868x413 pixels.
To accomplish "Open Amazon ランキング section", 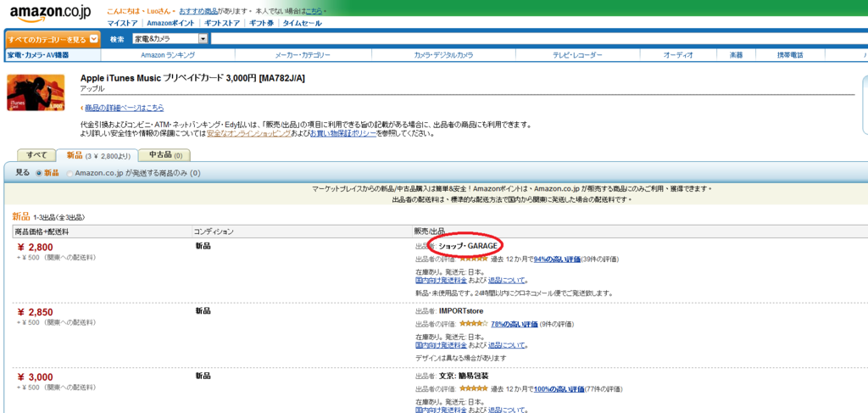I will tap(168, 55).
